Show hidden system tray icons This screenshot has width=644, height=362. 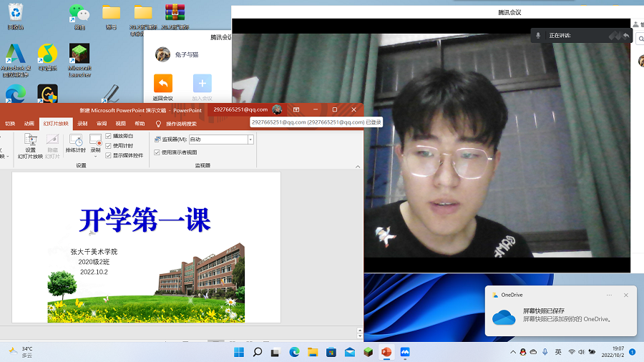tap(513, 352)
